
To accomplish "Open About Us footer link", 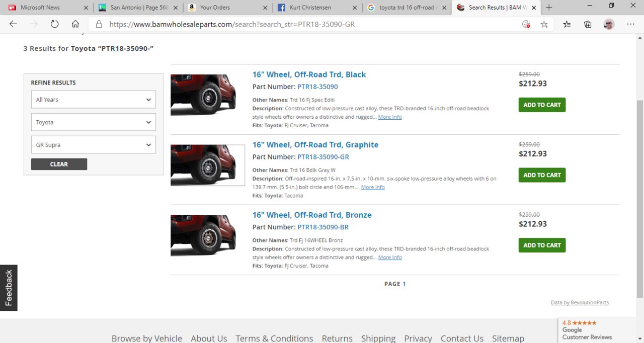I will (x=209, y=338).
